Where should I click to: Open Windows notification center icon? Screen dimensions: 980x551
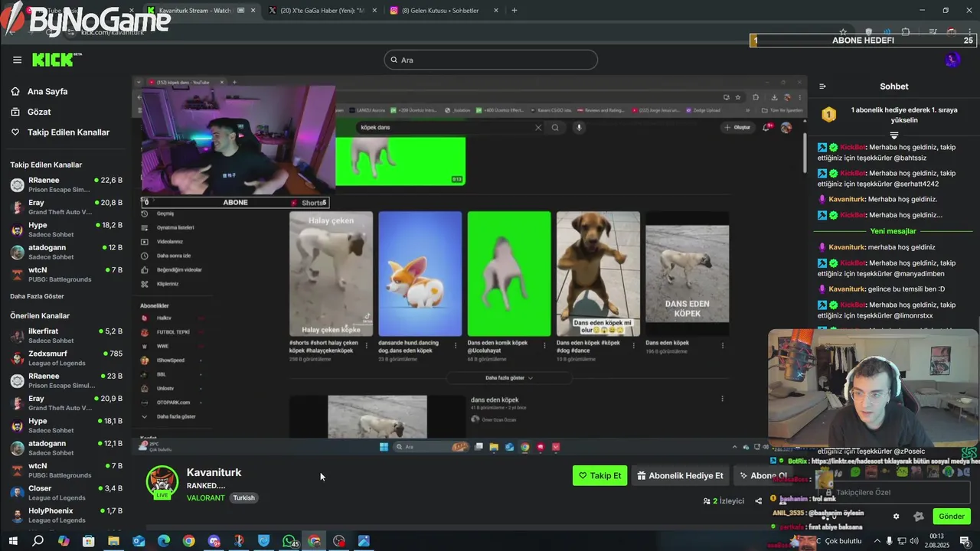click(965, 541)
